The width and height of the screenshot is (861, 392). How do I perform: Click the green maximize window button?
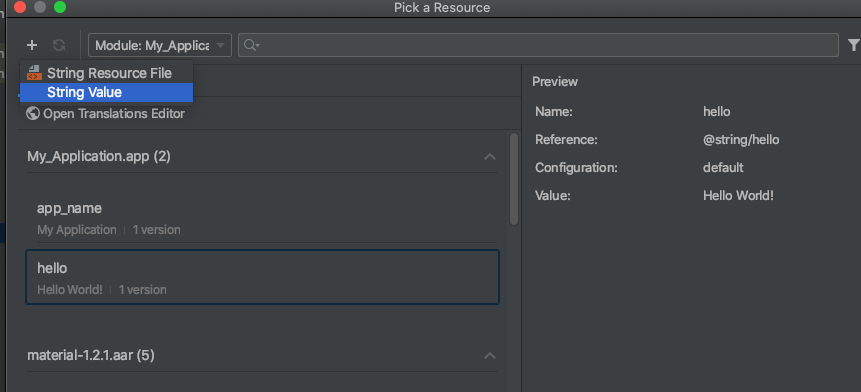click(60, 7)
